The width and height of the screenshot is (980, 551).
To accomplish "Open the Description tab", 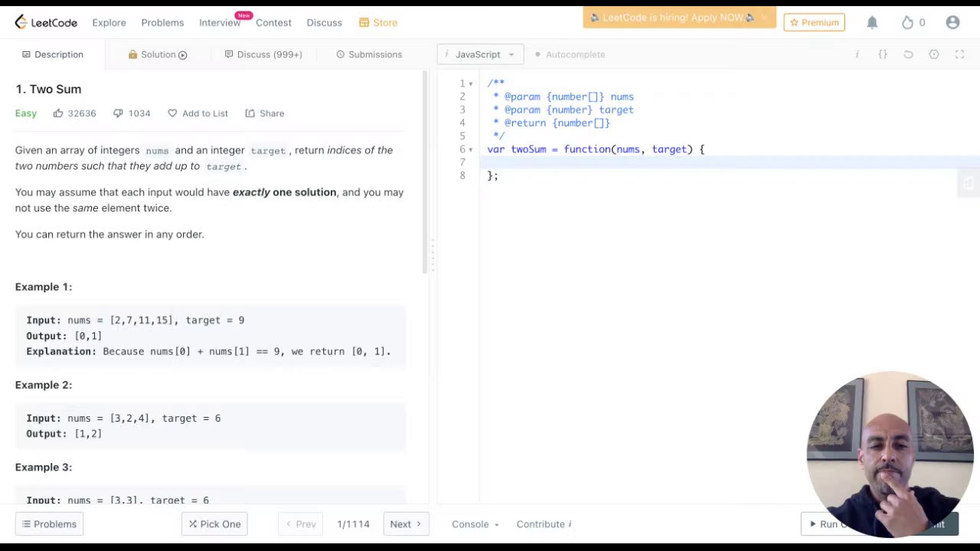I will 53,54.
